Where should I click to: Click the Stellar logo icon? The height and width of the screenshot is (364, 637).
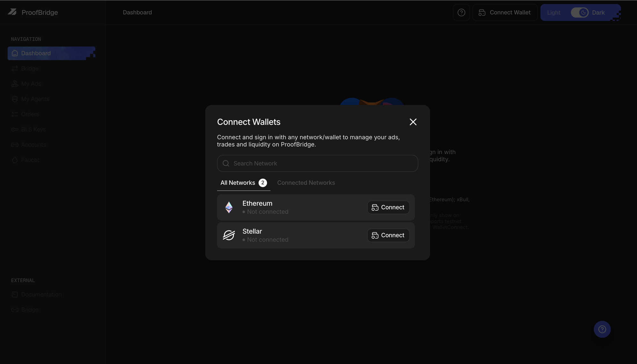tap(229, 235)
